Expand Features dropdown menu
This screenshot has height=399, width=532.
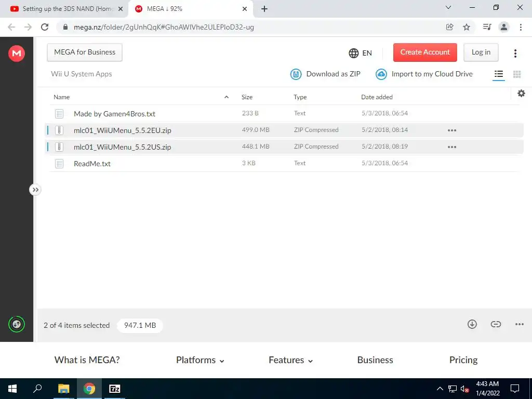pyautogui.click(x=290, y=360)
